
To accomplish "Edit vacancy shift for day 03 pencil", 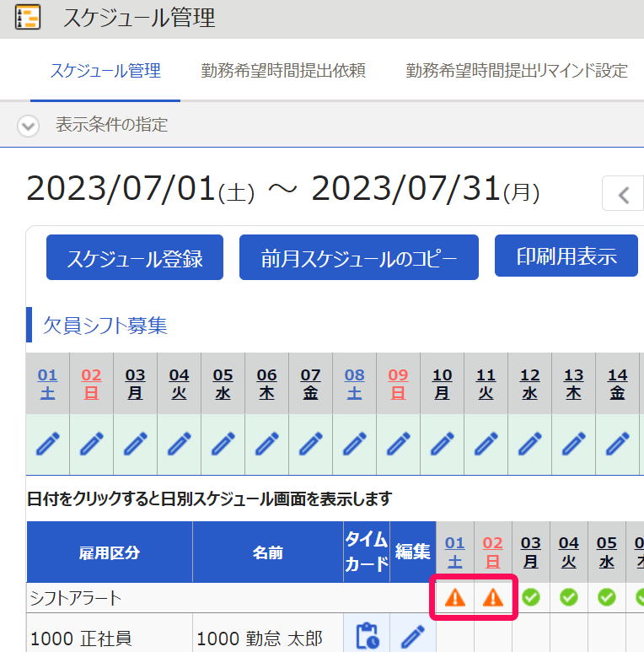I will [136, 444].
